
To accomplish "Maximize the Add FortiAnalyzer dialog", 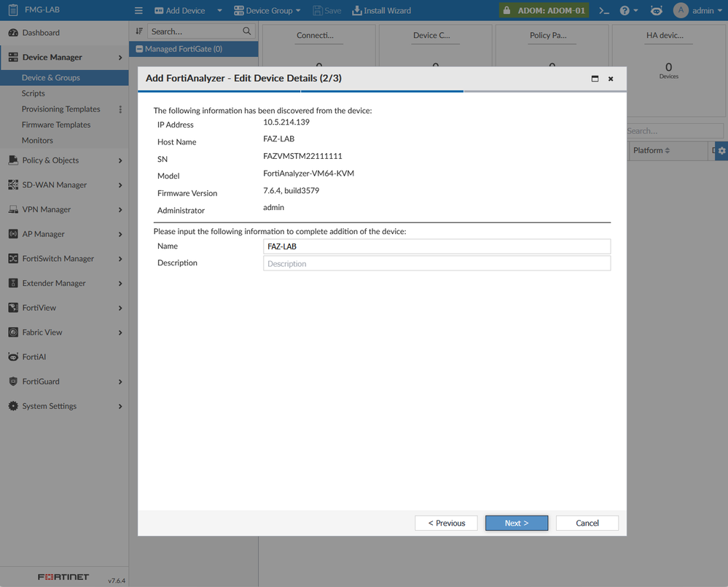I will click(x=595, y=79).
